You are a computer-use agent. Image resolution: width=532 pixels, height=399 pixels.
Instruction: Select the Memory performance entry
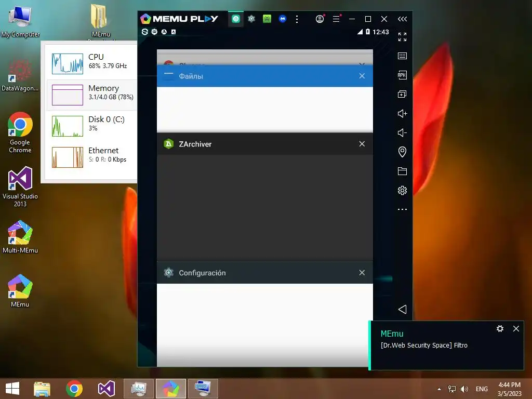pyautogui.click(x=91, y=95)
